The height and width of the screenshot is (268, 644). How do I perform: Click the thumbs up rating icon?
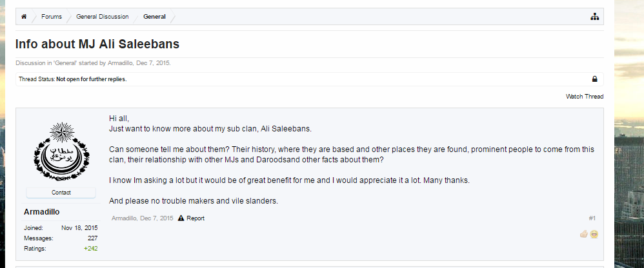[584, 234]
